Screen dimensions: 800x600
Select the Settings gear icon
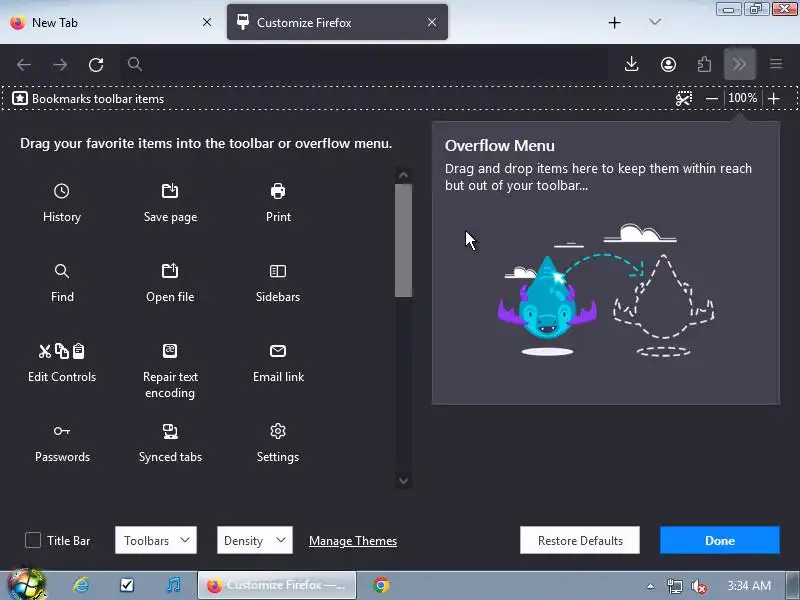(278, 431)
